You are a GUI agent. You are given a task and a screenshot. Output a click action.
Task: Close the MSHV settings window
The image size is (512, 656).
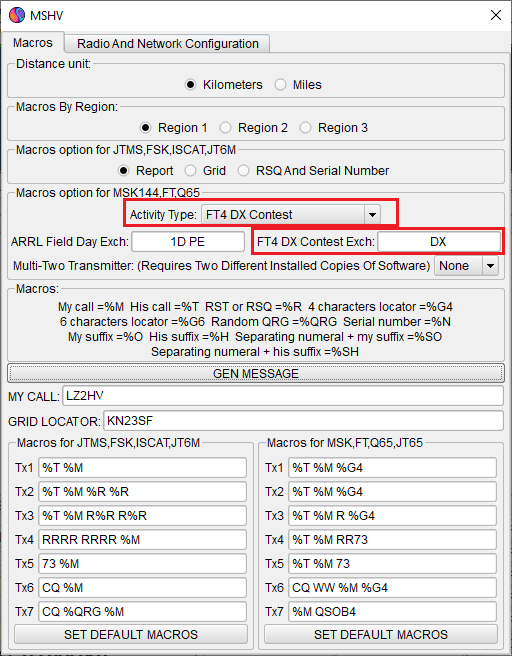coord(496,15)
